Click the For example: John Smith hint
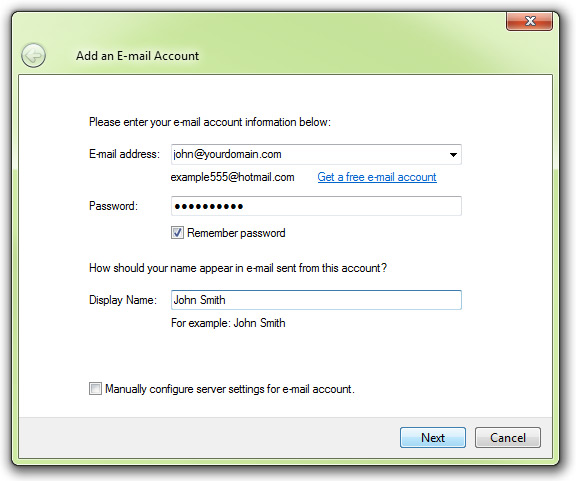The height and width of the screenshot is (481, 576). coord(228,323)
